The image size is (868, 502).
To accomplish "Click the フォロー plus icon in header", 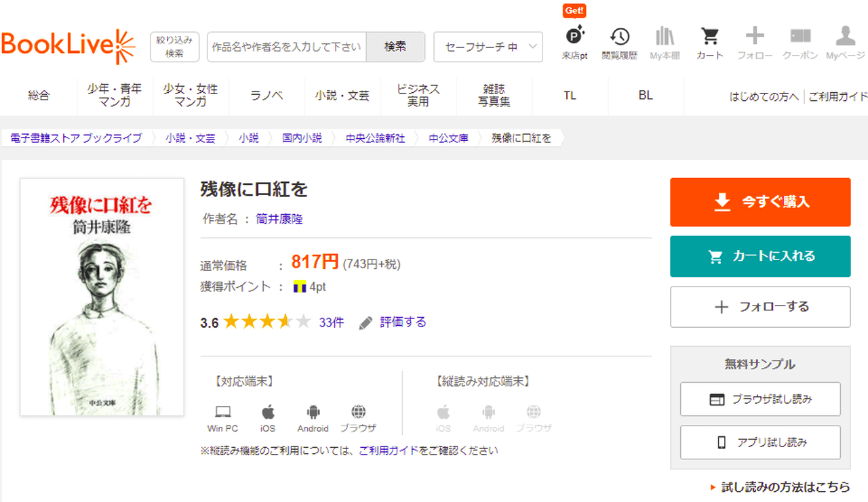I will pyautogui.click(x=755, y=43).
